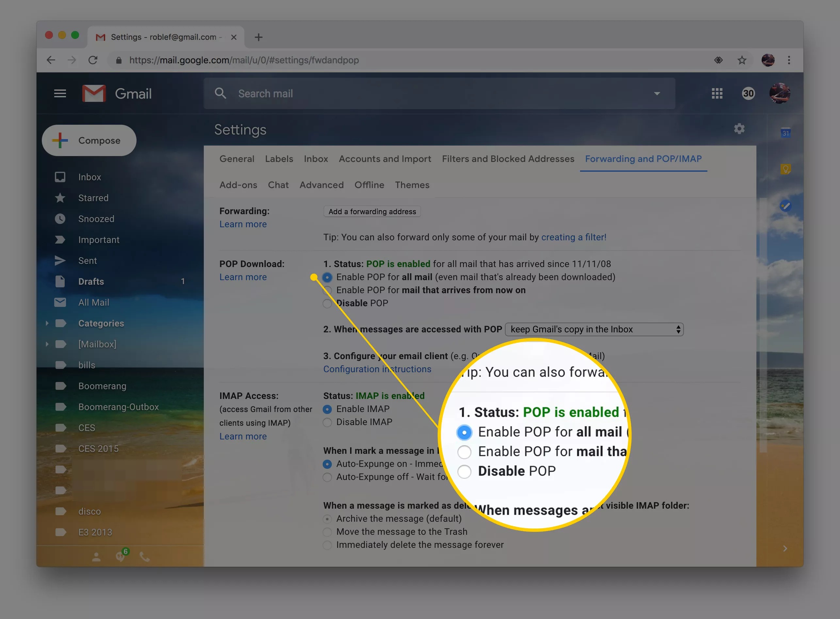Screen dimensions: 840x619
Task: Click the browser extension icon beside star
Action: [x=718, y=60]
